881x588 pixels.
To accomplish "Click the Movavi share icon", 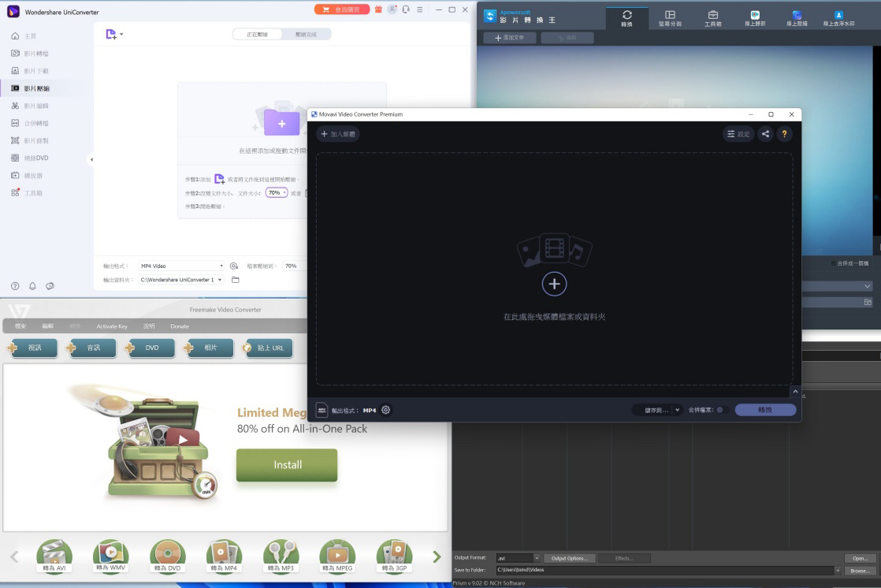I will (765, 134).
